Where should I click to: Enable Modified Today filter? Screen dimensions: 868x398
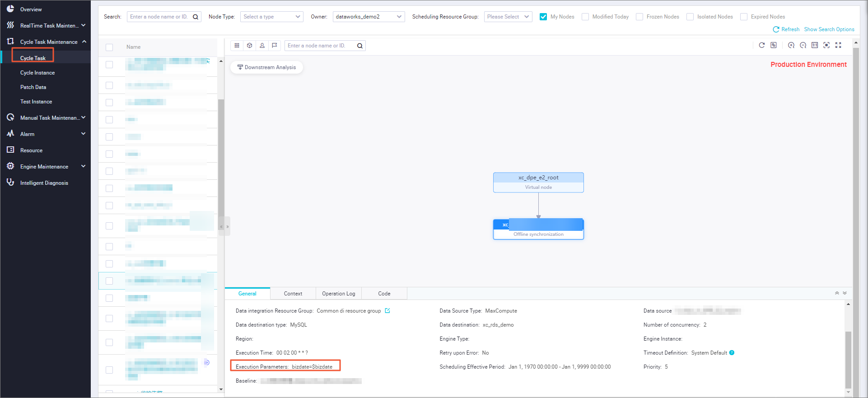pos(585,17)
